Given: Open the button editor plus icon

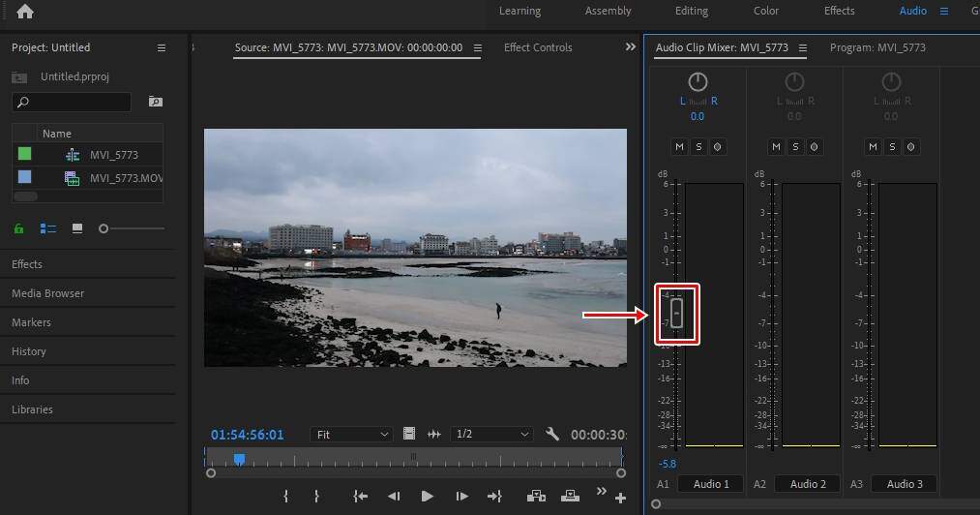Looking at the screenshot, I should [x=620, y=499].
